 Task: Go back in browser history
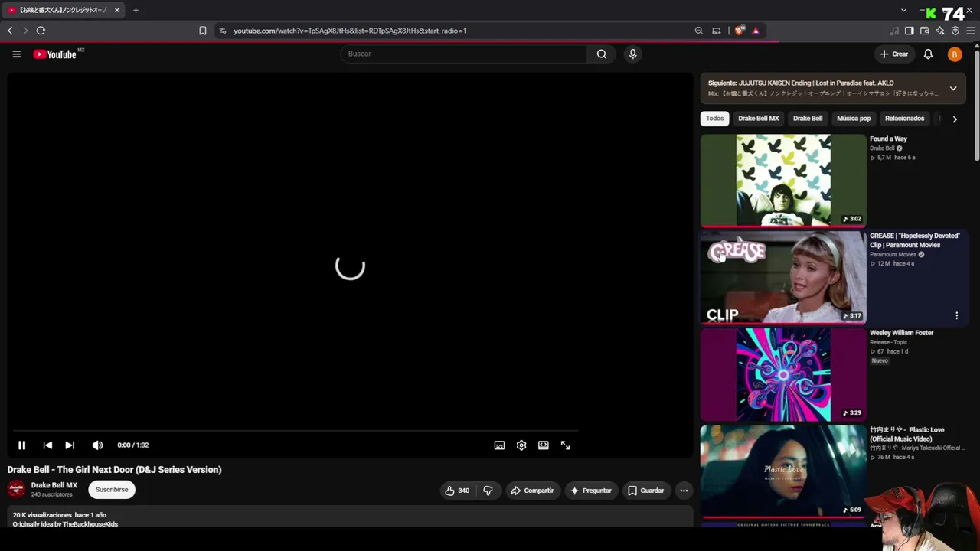[10, 31]
